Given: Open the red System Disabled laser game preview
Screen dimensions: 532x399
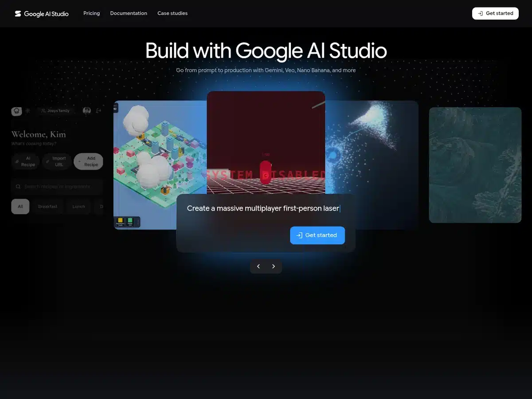Looking at the screenshot, I should 266,143.
